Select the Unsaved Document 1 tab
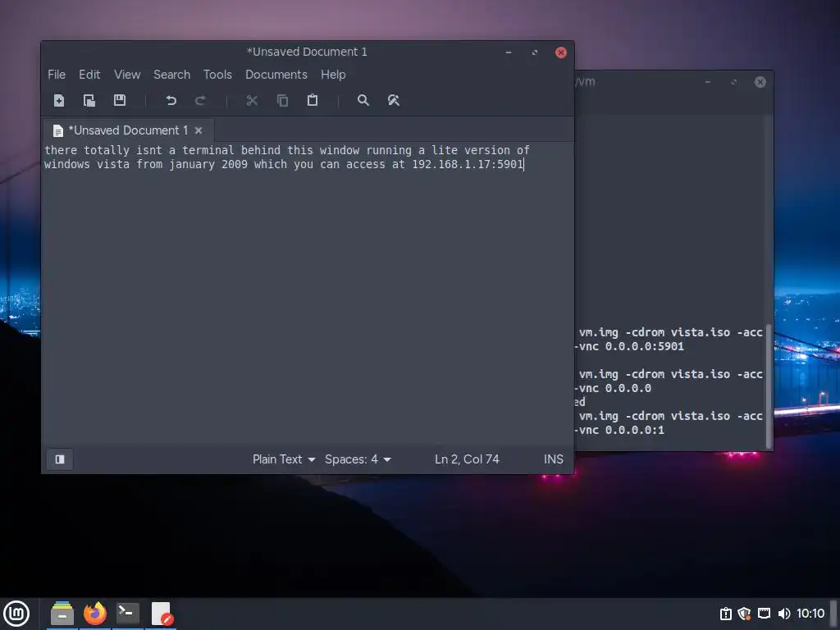840x630 pixels. (x=127, y=130)
